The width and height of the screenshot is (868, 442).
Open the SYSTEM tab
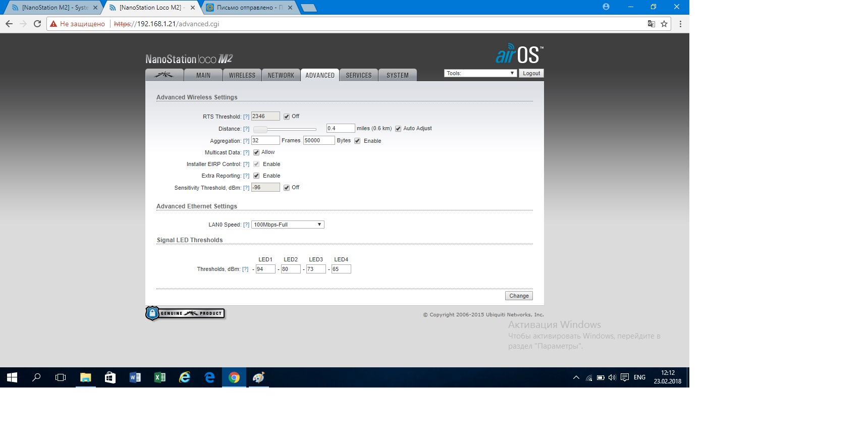click(398, 75)
